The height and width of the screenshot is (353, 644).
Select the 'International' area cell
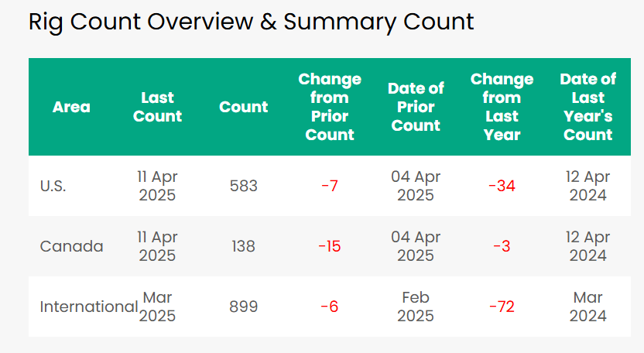(89, 307)
